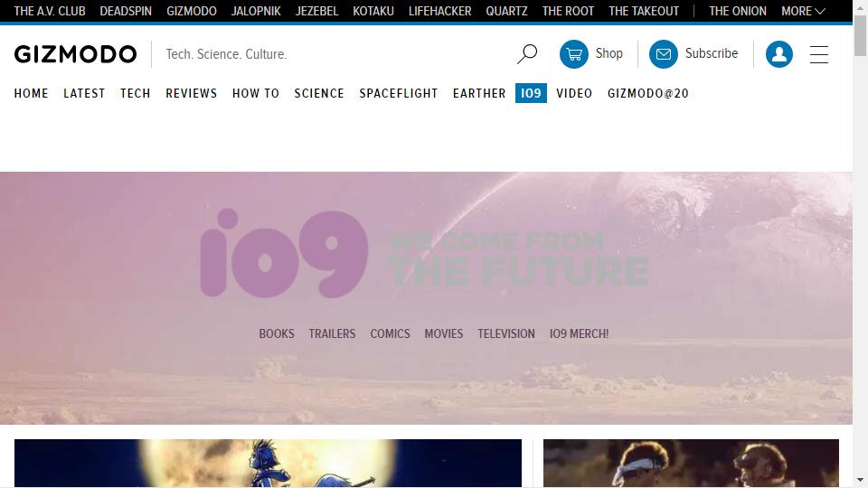
Task: Browse the TRAILERS category
Action: tap(332, 333)
